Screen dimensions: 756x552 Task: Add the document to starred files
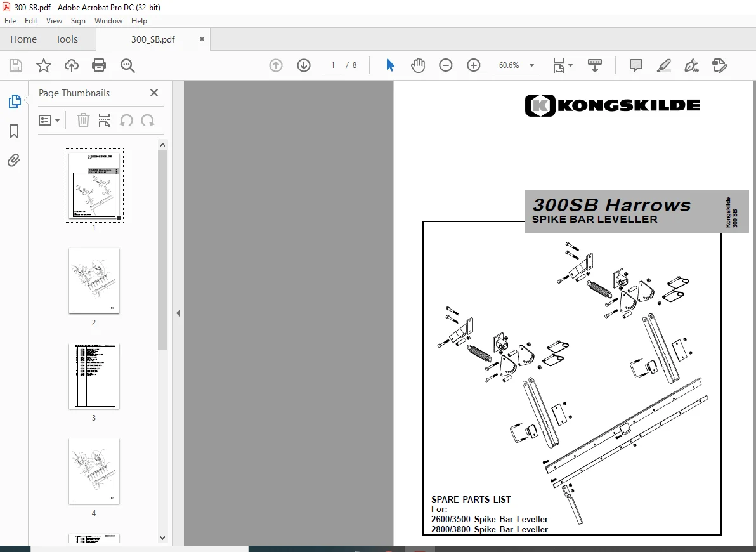tap(44, 65)
